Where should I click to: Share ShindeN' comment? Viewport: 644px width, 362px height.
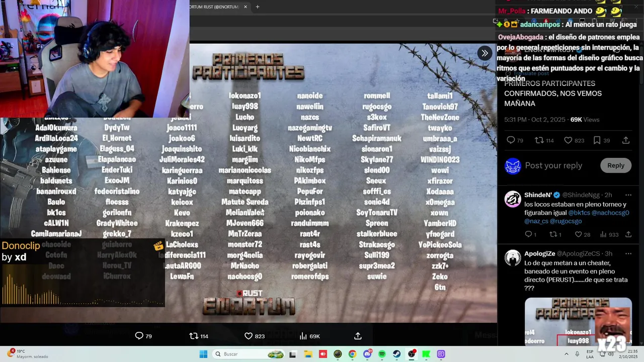(628, 234)
